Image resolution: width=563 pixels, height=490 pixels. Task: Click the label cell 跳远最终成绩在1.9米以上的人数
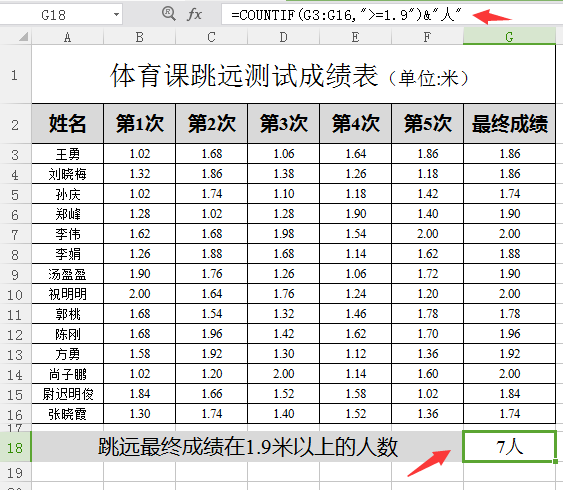pyautogui.click(x=247, y=447)
